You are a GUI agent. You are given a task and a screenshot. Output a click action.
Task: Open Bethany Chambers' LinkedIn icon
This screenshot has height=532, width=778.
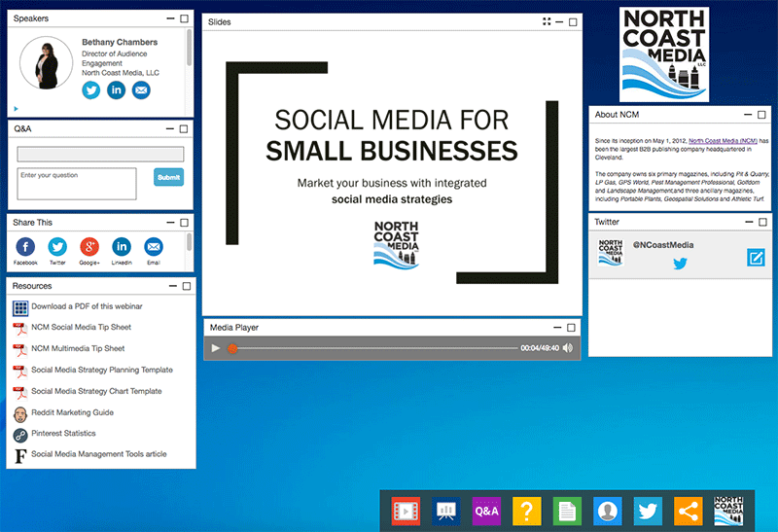[116, 90]
